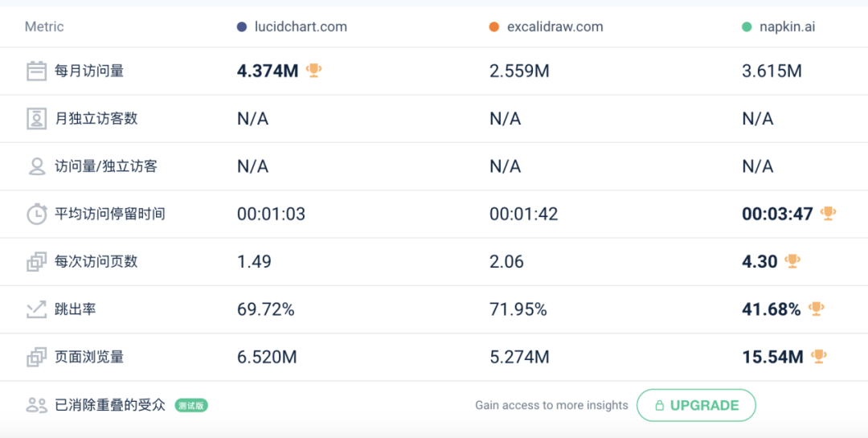Click the Metric column header label
Viewport: 868px width, 438px height.
point(44,27)
